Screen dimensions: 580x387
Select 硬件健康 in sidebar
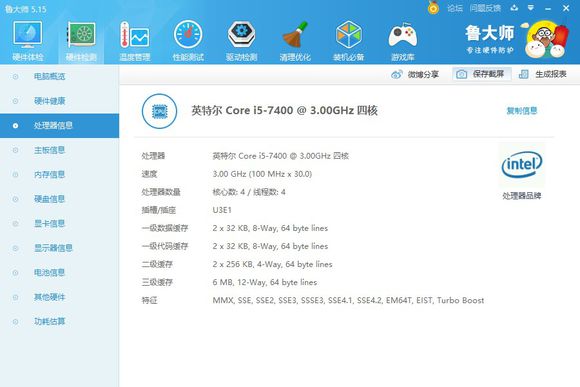(x=60, y=101)
